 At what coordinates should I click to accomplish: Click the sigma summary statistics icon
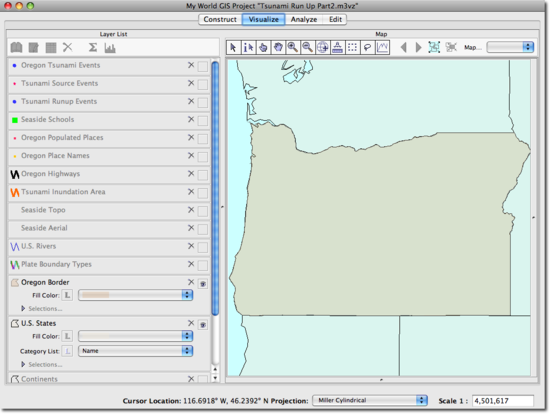point(93,47)
